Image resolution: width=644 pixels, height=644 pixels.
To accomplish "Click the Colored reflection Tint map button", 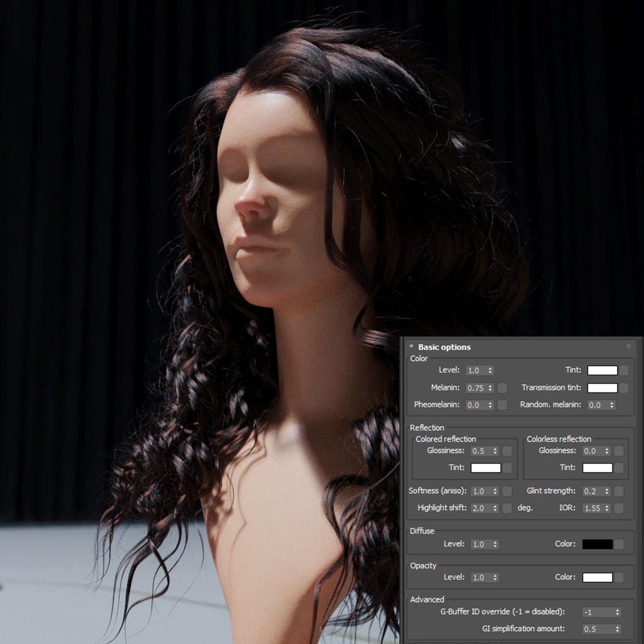I will tap(508, 468).
